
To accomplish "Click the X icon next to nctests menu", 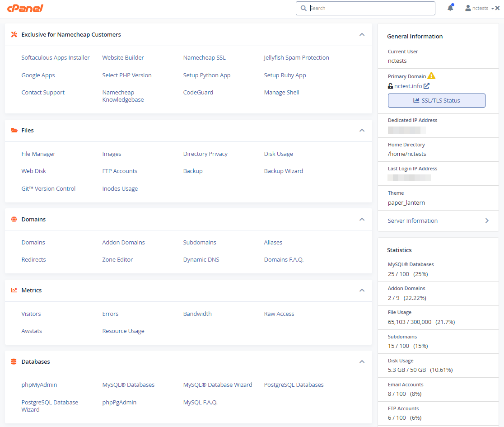I will (x=497, y=8).
